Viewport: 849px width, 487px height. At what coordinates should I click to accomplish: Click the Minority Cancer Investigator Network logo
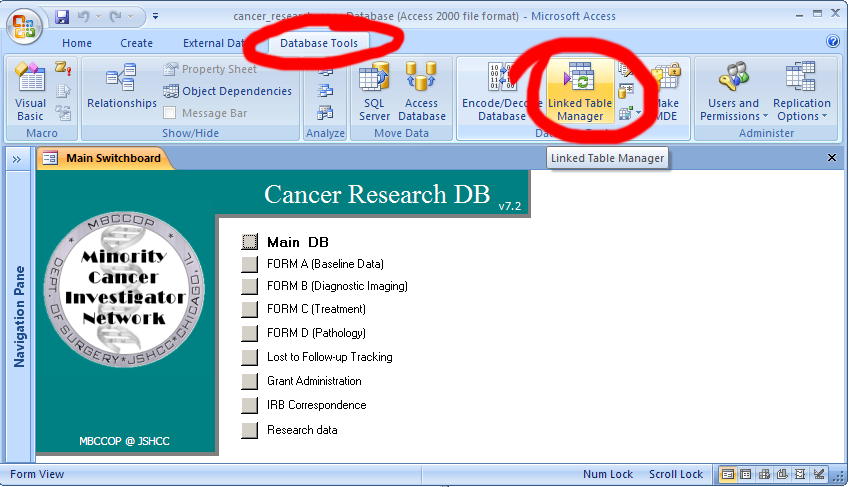coord(124,289)
